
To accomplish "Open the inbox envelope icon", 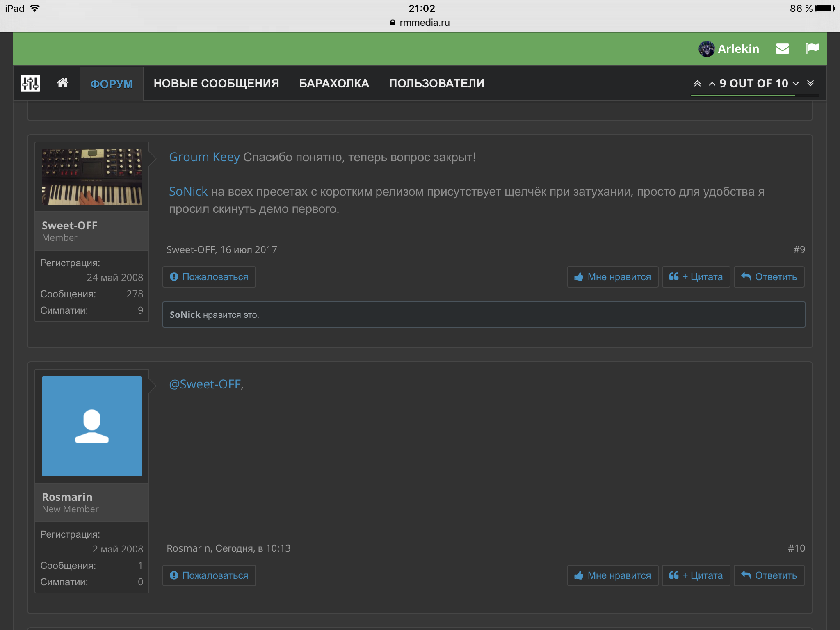I will 782,49.
